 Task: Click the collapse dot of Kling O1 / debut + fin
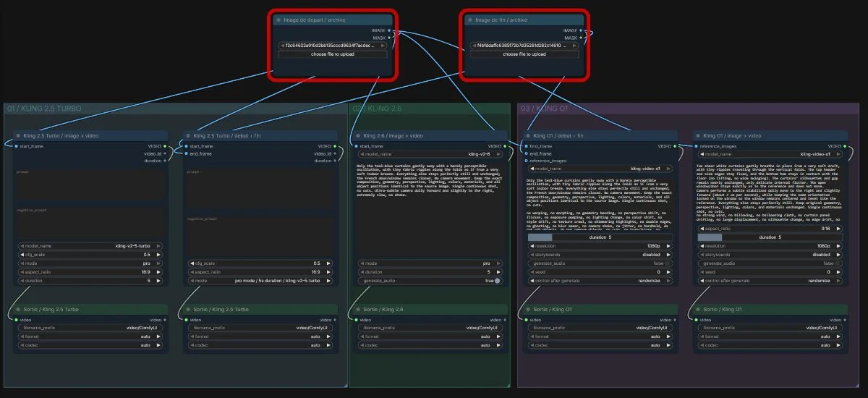tap(527, 136)
